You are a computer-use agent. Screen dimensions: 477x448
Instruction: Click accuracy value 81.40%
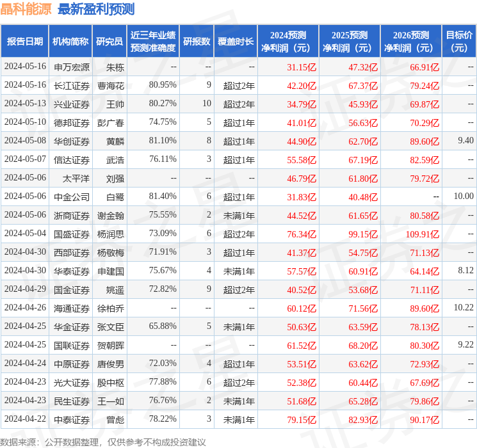pos(163,196)
